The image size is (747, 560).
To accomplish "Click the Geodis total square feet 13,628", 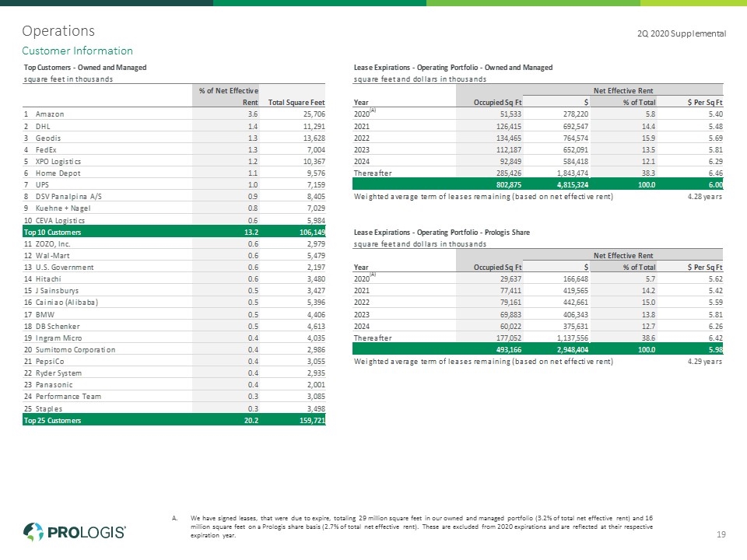I will click(x=314, y=138).
